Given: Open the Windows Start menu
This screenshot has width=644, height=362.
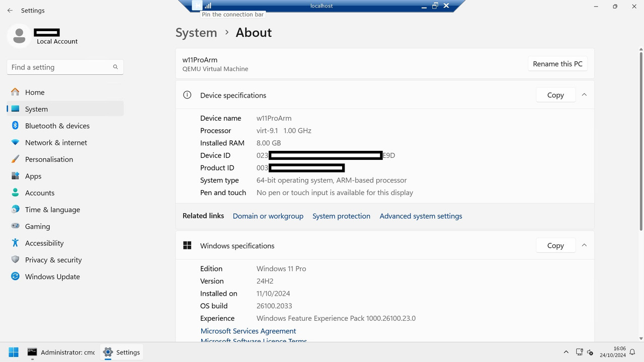Looking at the screenshot, I should 14,352.
